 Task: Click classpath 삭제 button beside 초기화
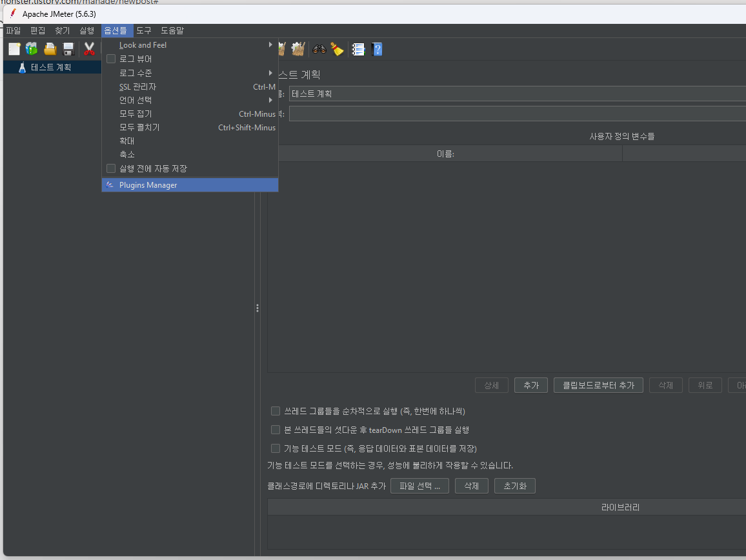click(x=472, y=486)
